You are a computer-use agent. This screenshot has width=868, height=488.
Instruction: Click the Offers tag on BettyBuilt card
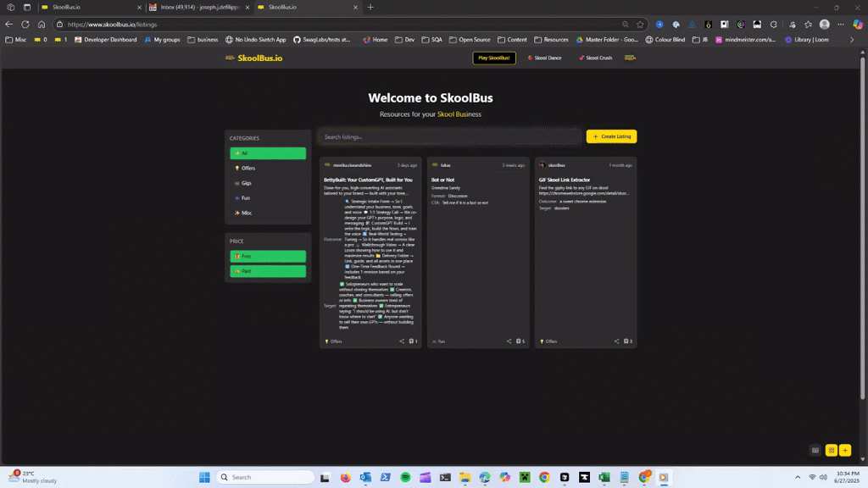pos(333,341)
